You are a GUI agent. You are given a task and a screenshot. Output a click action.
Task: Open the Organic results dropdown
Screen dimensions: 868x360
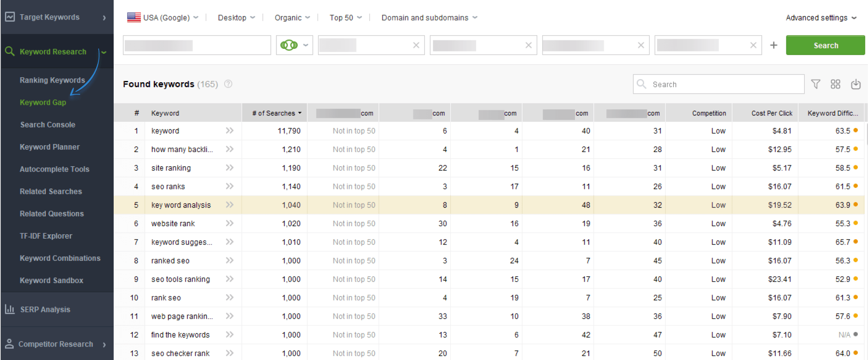292,17
